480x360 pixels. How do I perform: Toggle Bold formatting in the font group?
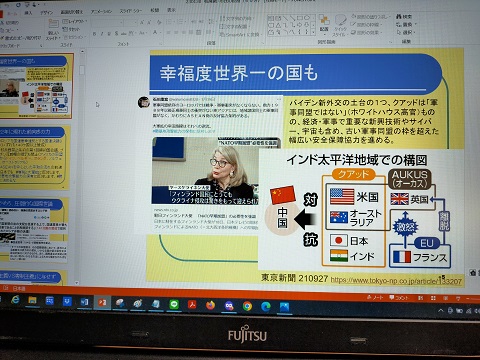[94, 34]
